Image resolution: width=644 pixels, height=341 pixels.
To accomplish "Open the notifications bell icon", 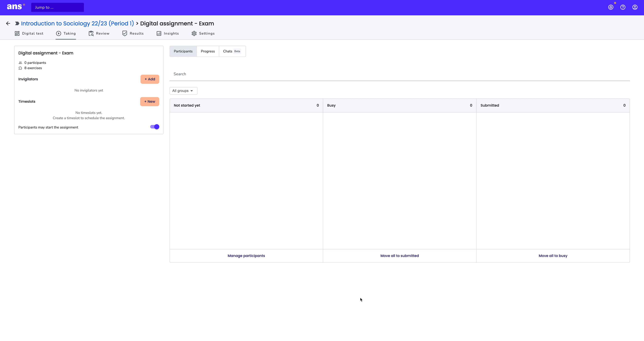I will click(x=611, y=7).
